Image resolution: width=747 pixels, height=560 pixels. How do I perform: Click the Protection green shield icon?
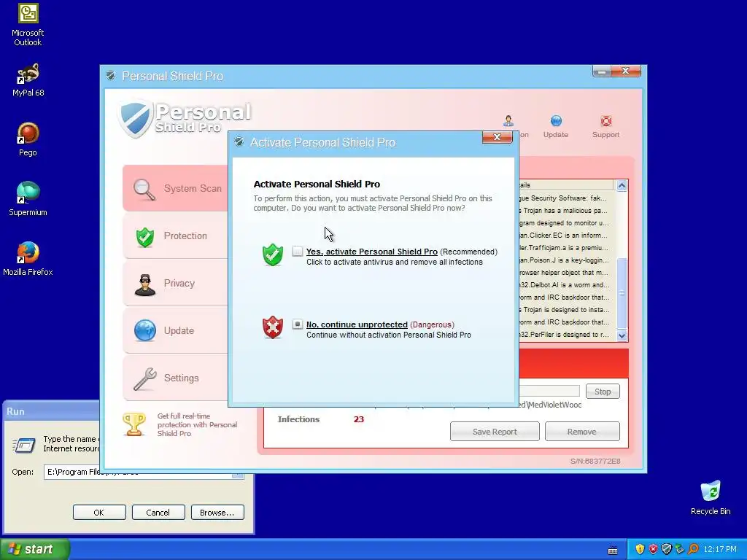(145, 237)
